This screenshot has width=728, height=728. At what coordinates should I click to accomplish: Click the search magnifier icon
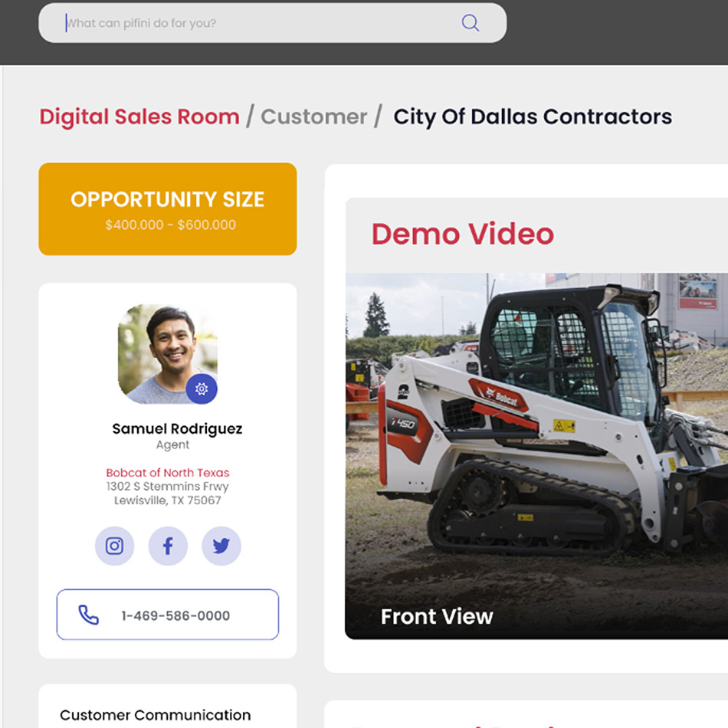tap(470, 23)
